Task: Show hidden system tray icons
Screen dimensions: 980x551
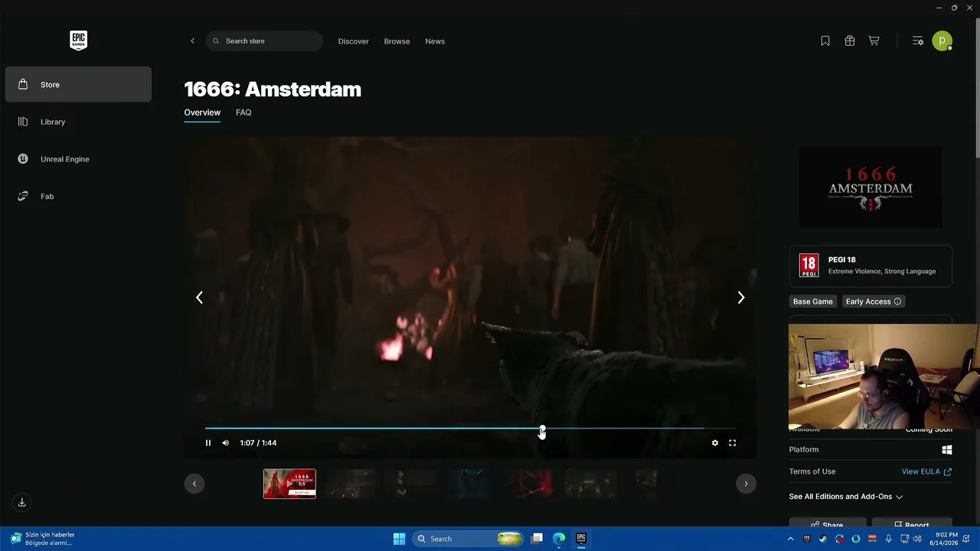Action: [x=791, y=539]
